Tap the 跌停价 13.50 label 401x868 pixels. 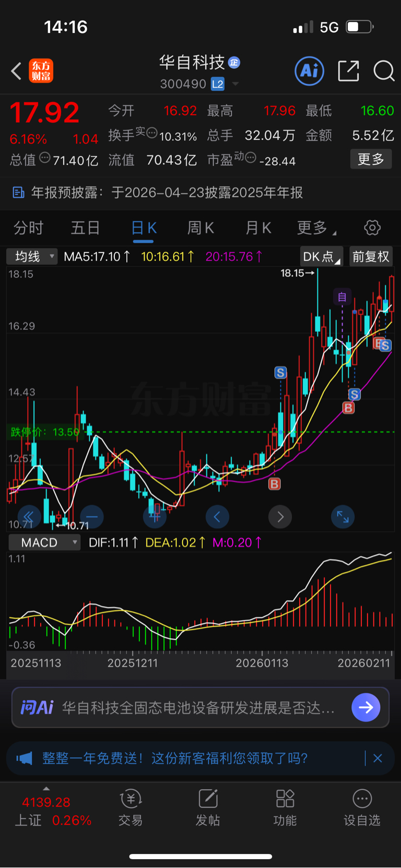(45, 432)
